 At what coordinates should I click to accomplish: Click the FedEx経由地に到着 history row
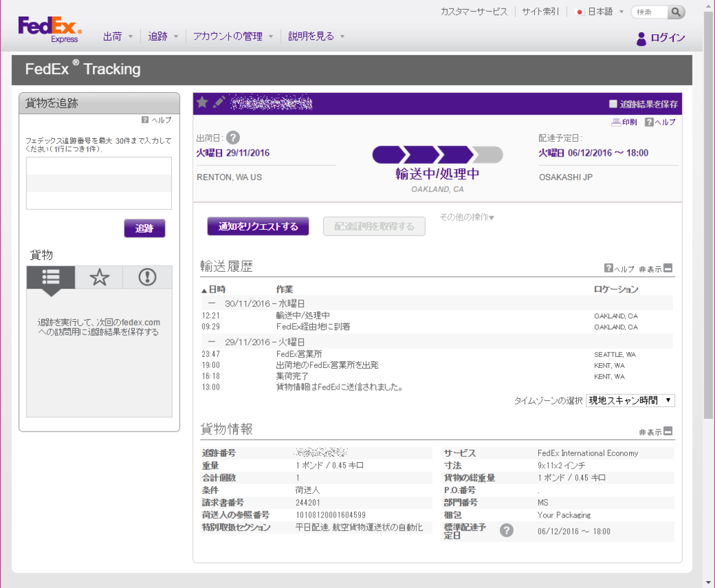(437, 327)
